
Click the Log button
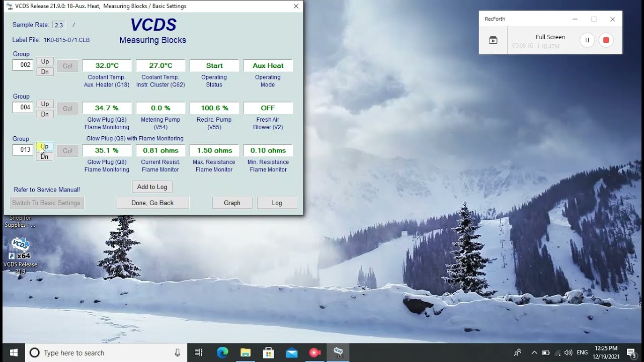(277, 203)
